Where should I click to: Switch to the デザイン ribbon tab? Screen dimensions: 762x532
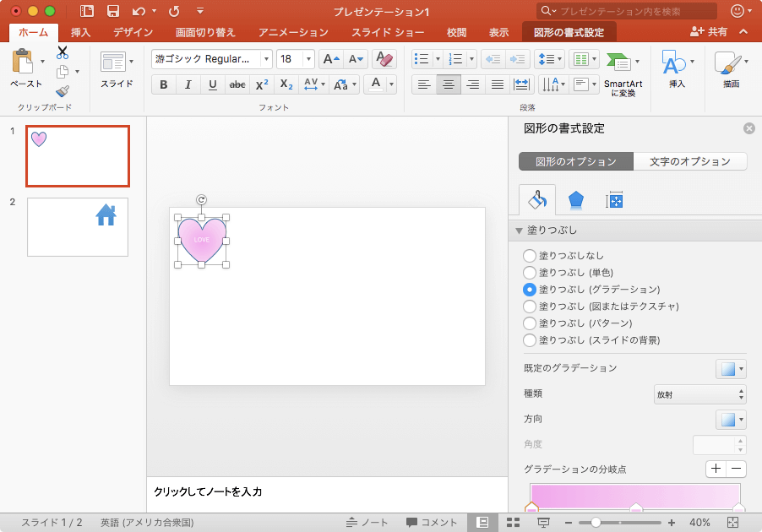tap(133, 32)
